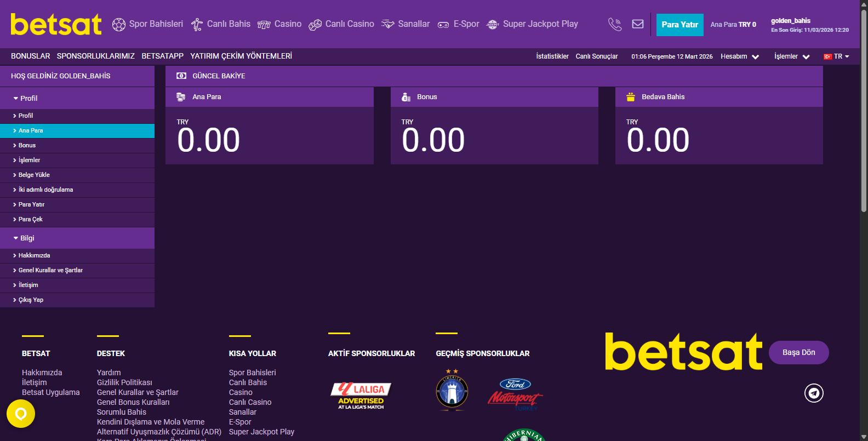
Task: Click the phone contact icon
Action: pyautogui.click(x=615, y=24)
